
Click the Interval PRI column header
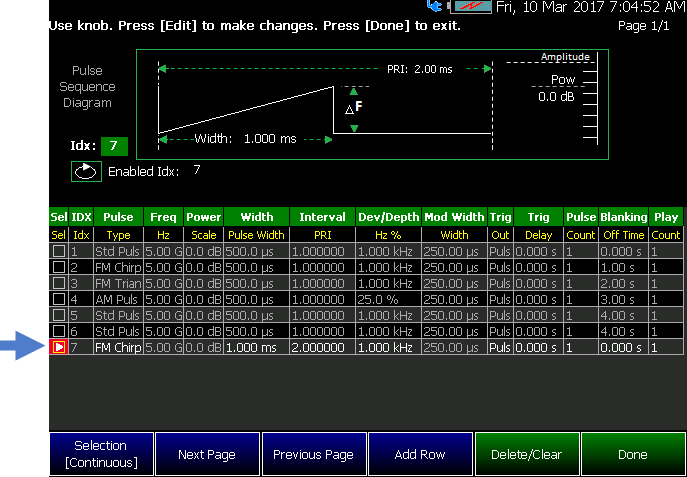[322, 226]
